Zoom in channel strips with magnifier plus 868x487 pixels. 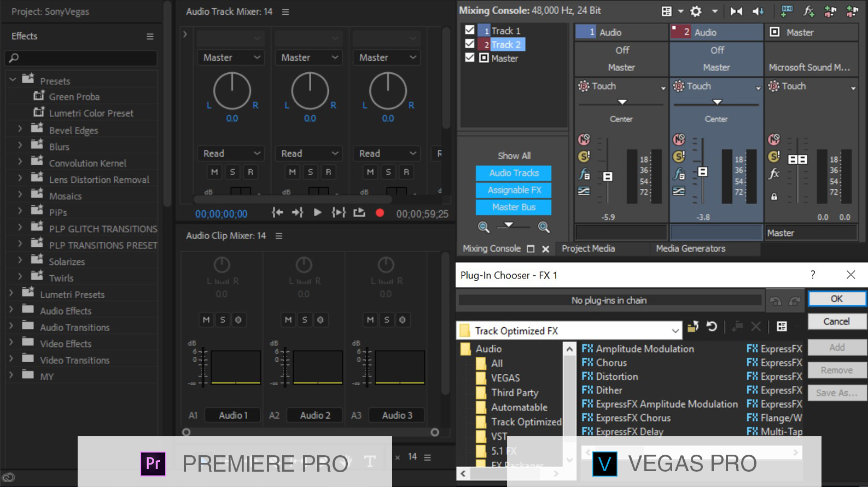click(x=544, y=227)
